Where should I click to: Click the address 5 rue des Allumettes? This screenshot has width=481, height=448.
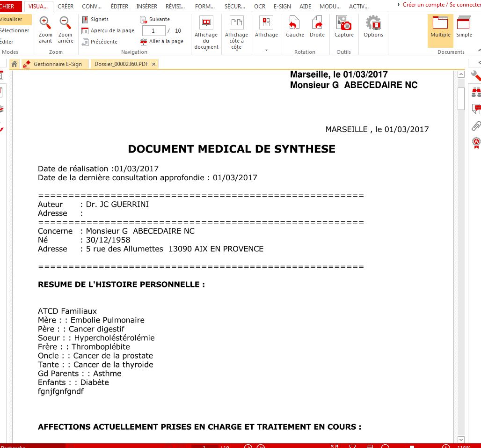coord(124,249)
